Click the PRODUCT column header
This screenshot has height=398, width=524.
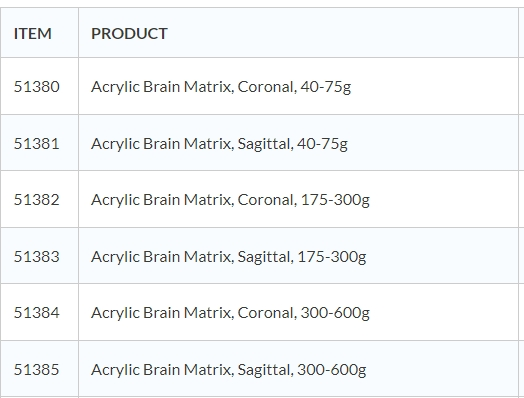(x=129, y=33)
